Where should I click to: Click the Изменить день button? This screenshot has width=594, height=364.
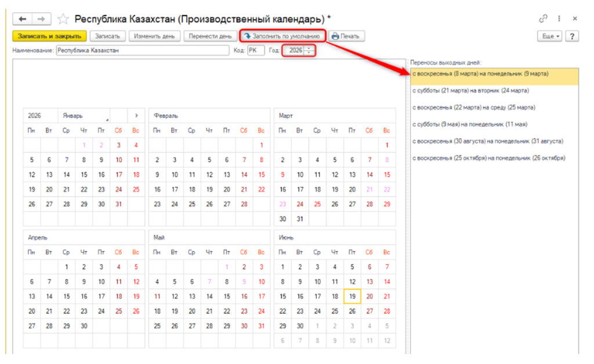pos(154,36)
